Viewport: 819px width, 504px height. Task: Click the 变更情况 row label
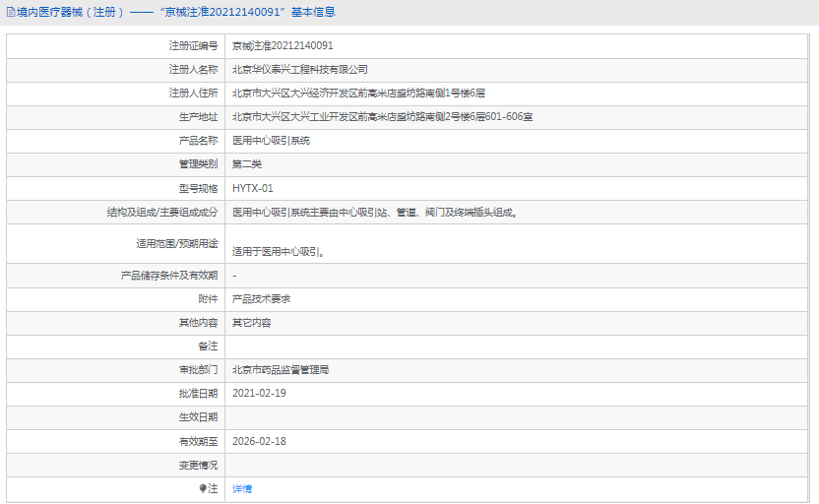[199, 465]
